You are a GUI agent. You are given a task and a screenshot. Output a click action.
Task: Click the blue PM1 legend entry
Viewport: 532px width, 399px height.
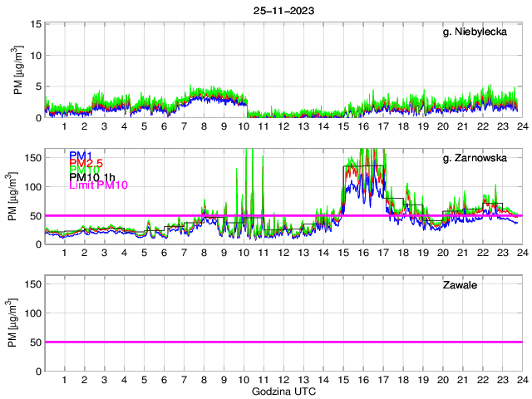[81, 155]
